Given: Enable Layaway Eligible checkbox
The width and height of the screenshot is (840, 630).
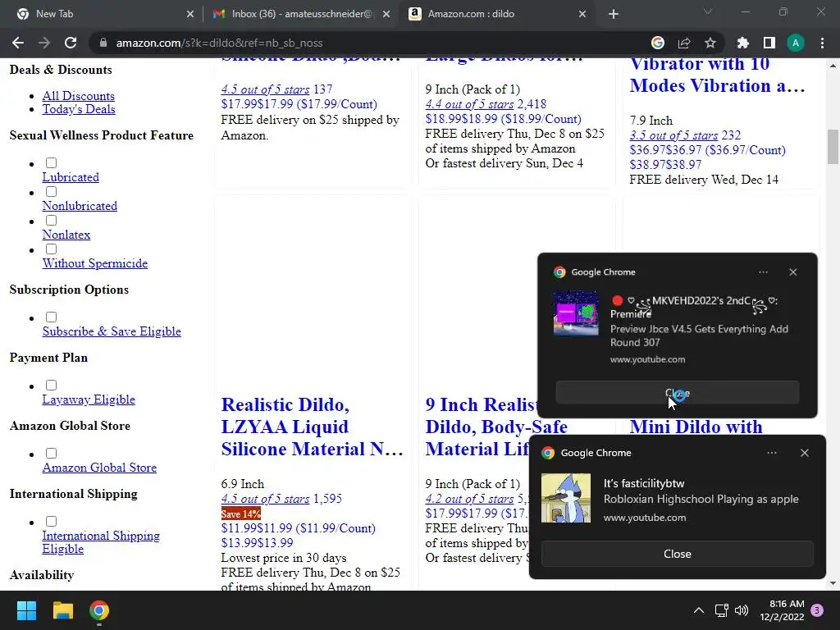Looking at the screenshot, I should coord(52,386).
